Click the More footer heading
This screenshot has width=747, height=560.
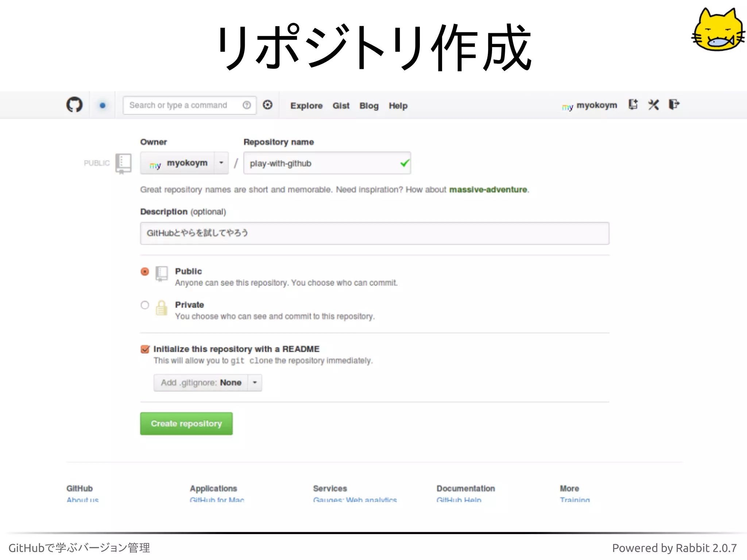pos(569,489)
